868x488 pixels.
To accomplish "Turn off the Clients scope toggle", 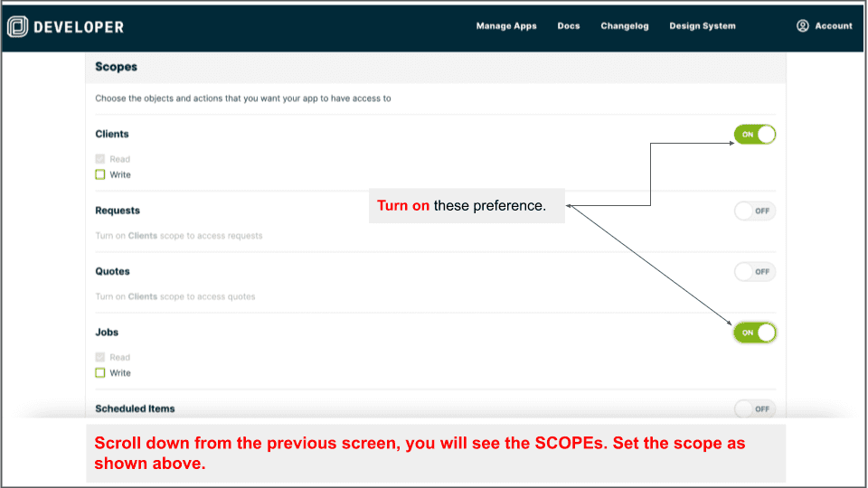I will (755, 135).
